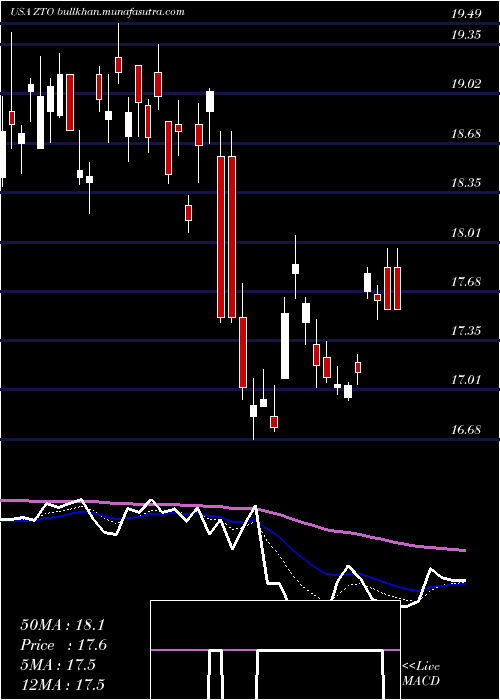The width and height of the screenshot is (500, 700).
Task: Select the 17.68 price level label
Action: [x=466, y=281]
